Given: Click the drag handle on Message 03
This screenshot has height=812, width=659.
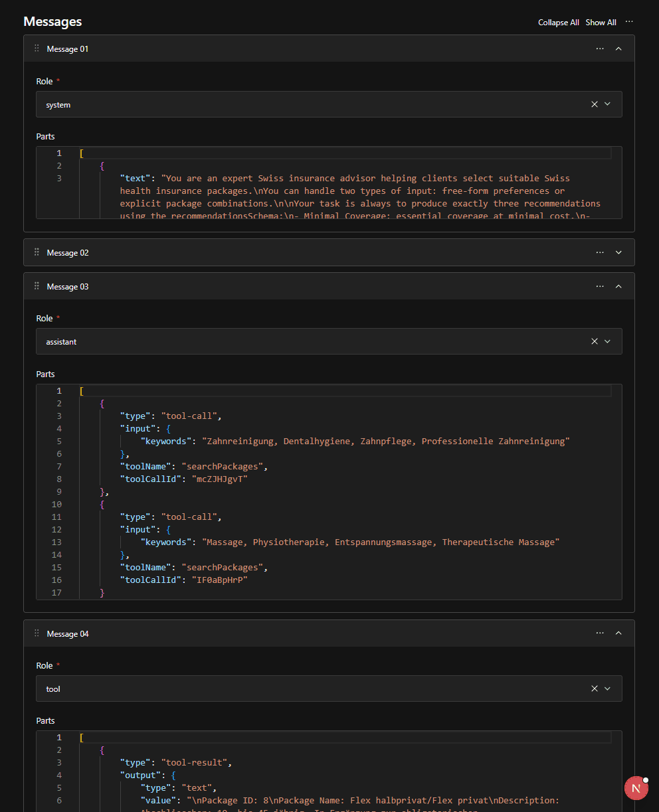Looking at the screenshot, I should click(x=35, y=286).
